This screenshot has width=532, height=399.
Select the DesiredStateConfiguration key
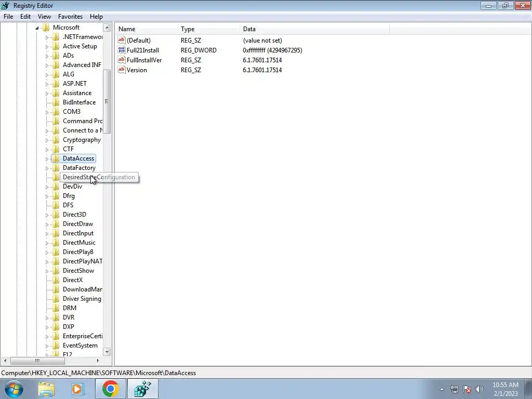click(x=99, y=177)
